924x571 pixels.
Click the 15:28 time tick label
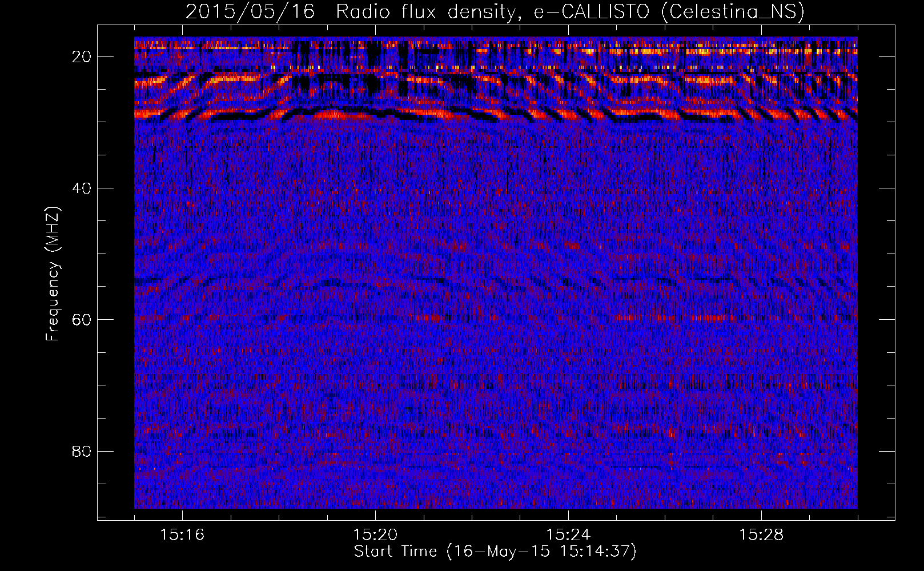761,535
